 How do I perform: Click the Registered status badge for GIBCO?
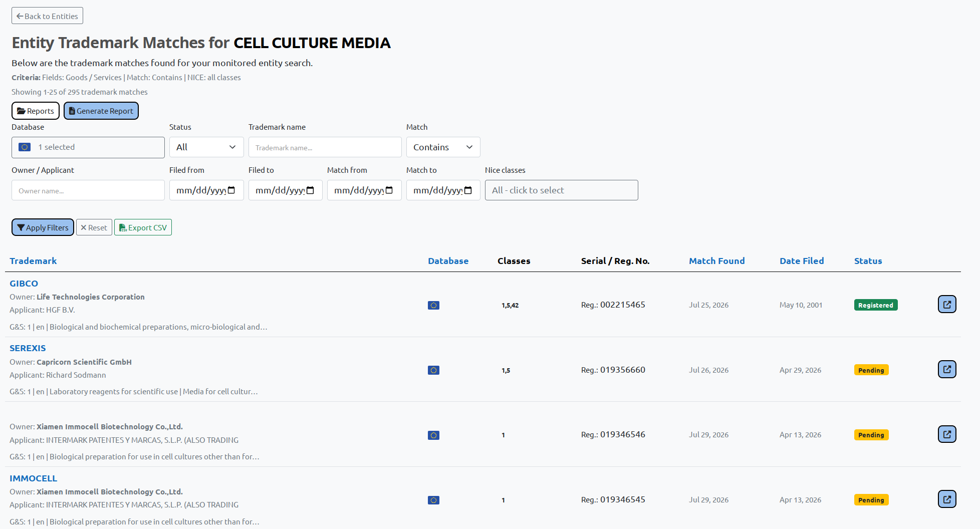click(876, 305)
